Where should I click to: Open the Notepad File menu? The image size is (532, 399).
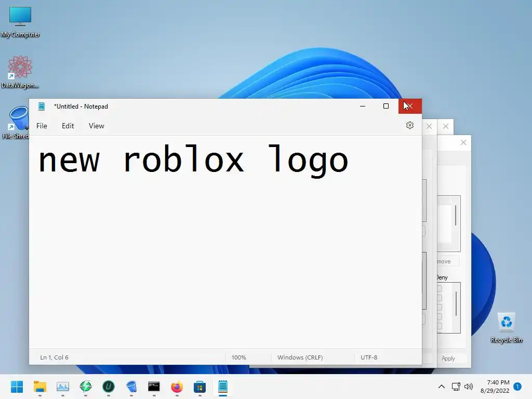[x=42, y=126]
